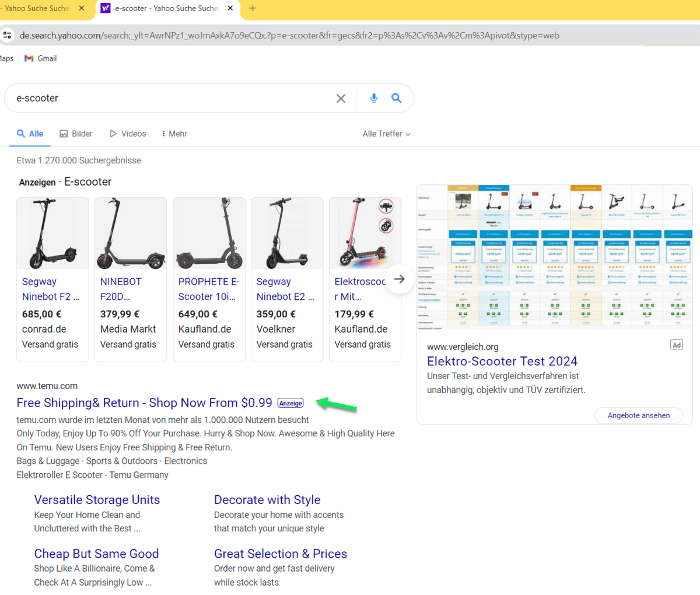700x595 pixels.
Task: Open the Elektro-Scooter Test 2024 link
Action: [x=502, y=361]
